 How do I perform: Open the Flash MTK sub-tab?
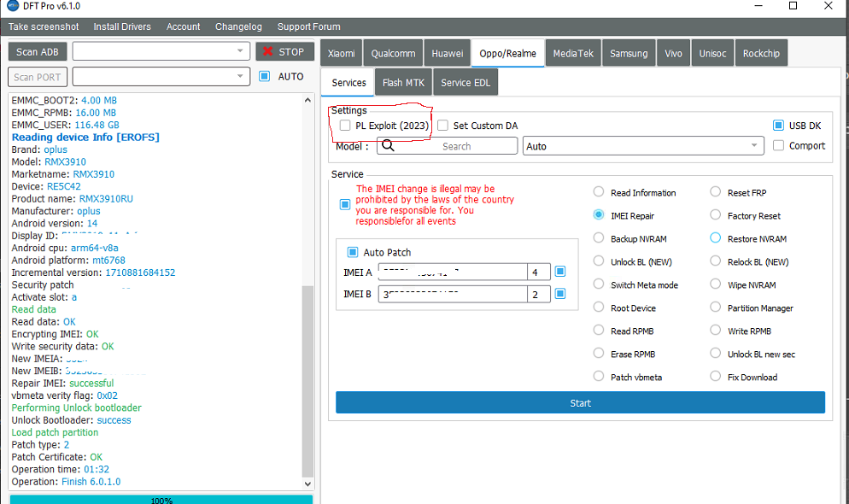(403, 82)
